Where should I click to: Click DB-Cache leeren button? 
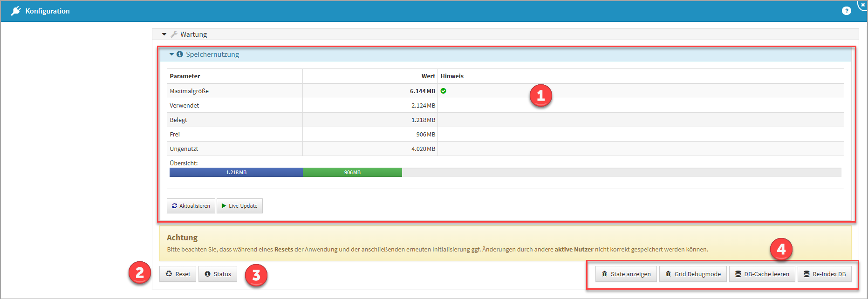(x=762, y=274)
